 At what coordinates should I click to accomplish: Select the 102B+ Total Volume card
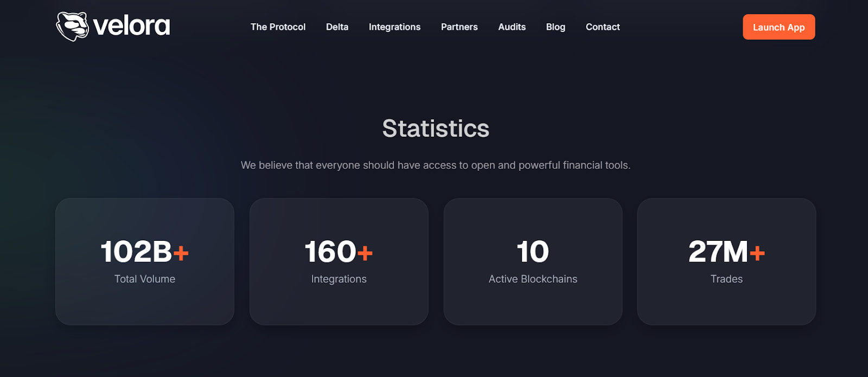(145, 261)
